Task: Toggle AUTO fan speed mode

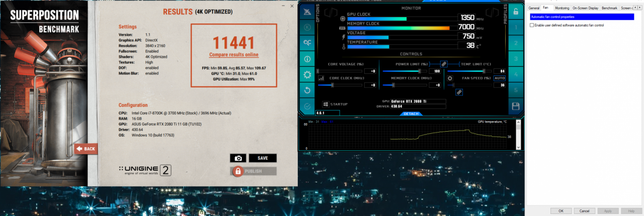Action: [500, 78]
